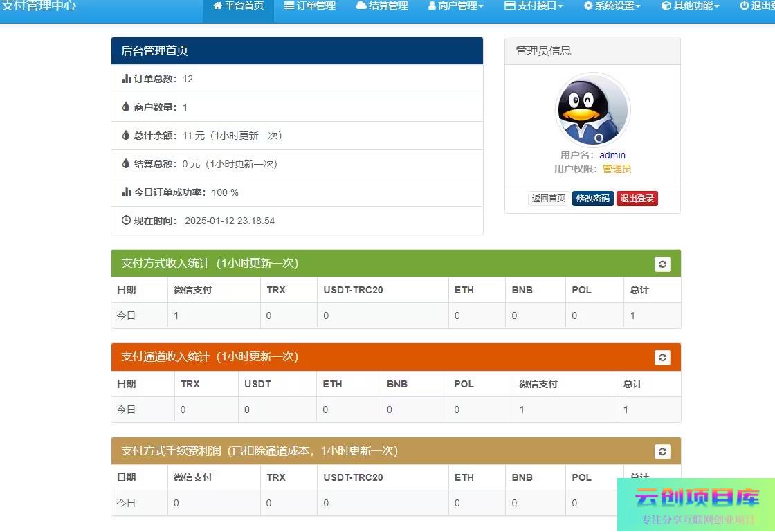775x532 pixels.
Task: Click the 修改密码 button
Action: click(x=592, y=199)
